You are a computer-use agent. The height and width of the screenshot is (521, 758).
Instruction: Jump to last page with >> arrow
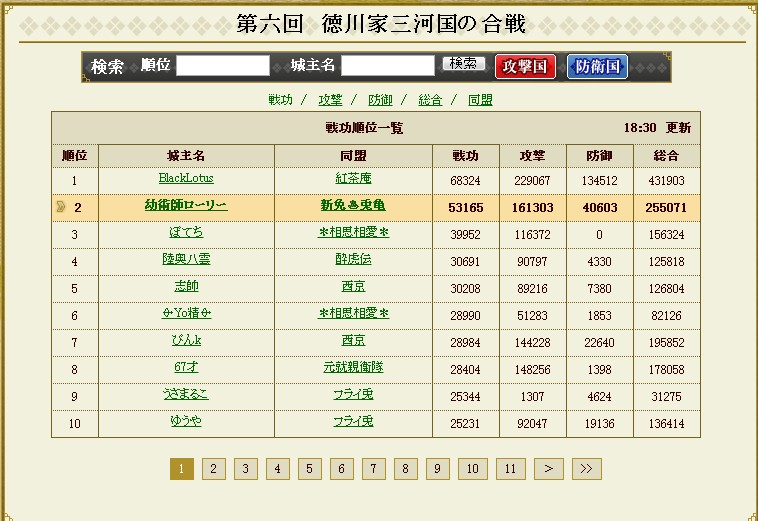(587, 469)
